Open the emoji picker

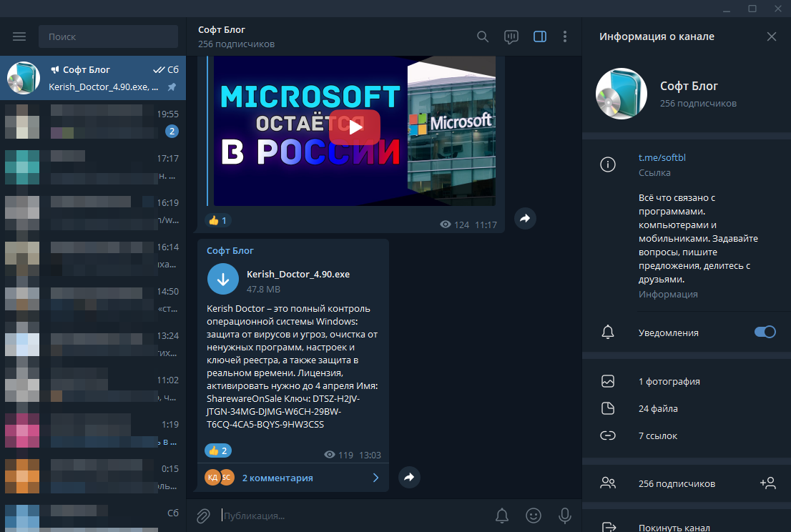(534, 516)
